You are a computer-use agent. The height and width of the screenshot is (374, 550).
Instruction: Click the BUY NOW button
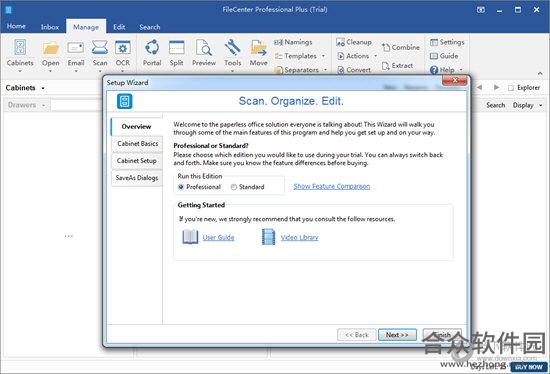529,367
